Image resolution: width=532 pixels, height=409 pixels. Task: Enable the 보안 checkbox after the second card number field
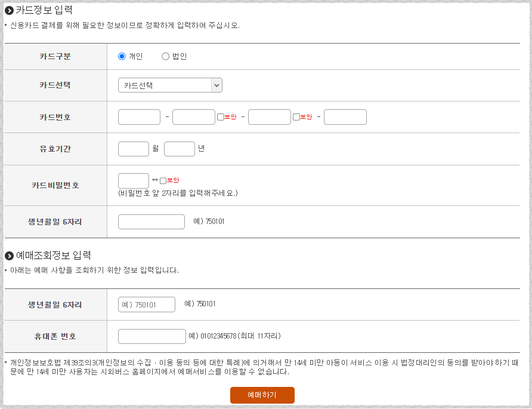tap(220, 117)
